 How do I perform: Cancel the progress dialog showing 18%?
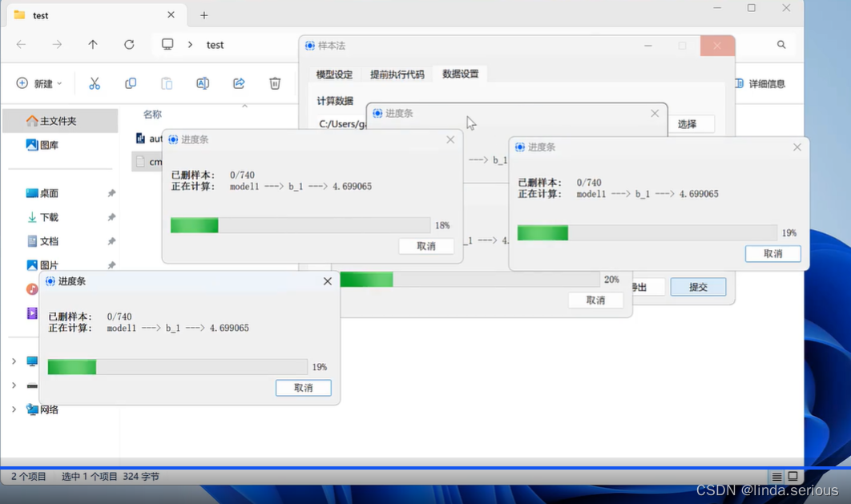pos(426,246)
